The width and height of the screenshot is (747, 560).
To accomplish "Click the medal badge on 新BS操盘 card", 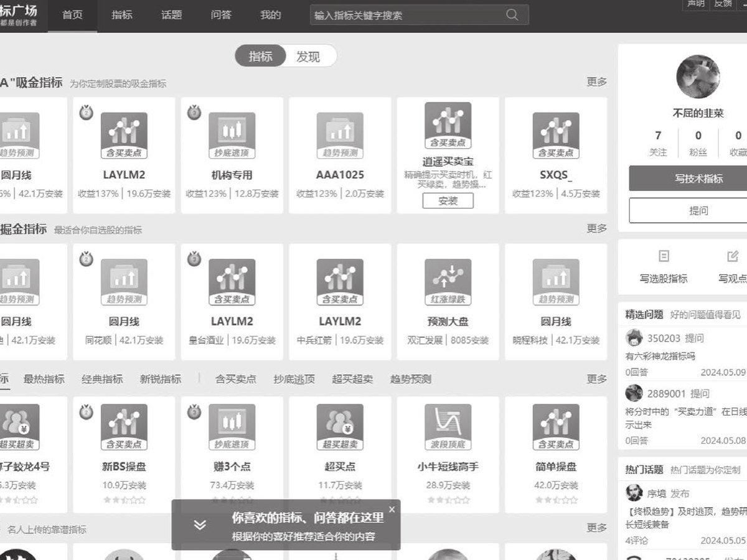I will pyautogui.click(x=86, y=412).
